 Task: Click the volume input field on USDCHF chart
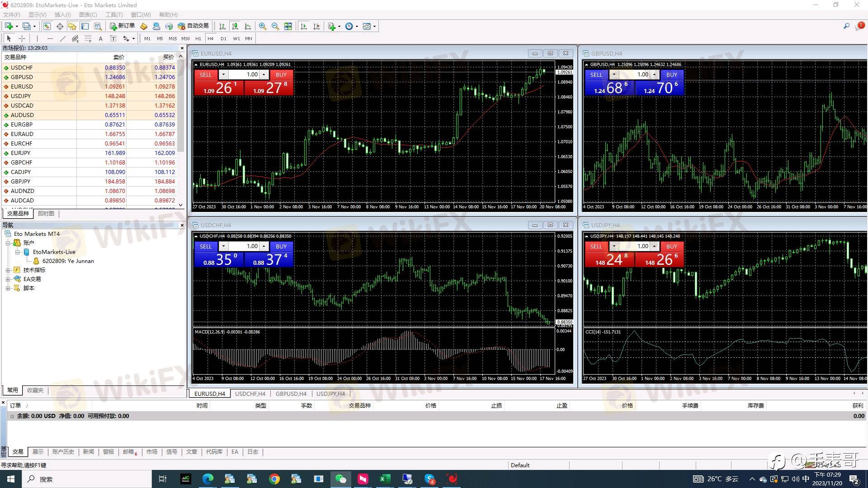(244, 246)
